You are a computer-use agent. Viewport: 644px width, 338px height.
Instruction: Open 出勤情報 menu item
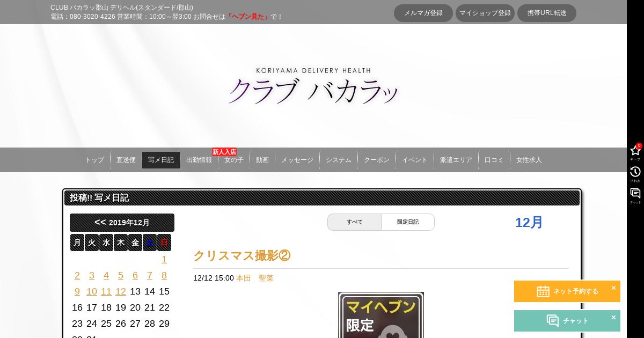pyautogui.click(x=199, y=160)
